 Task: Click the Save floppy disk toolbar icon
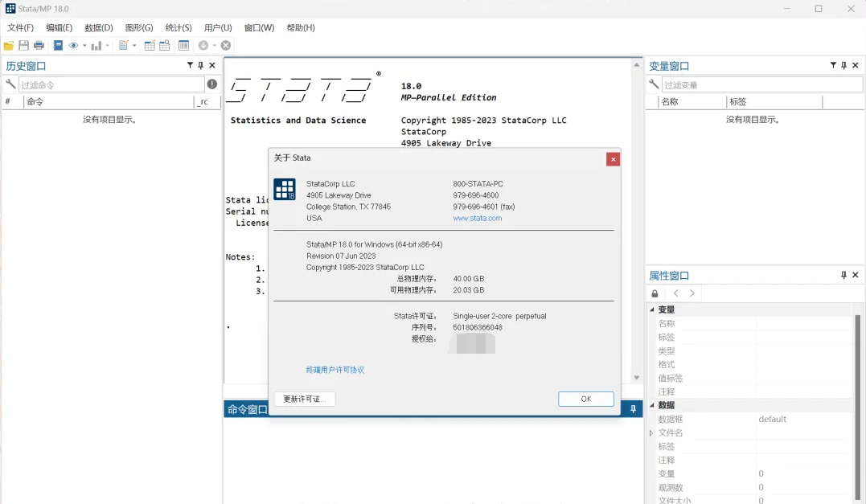(24, 46)
